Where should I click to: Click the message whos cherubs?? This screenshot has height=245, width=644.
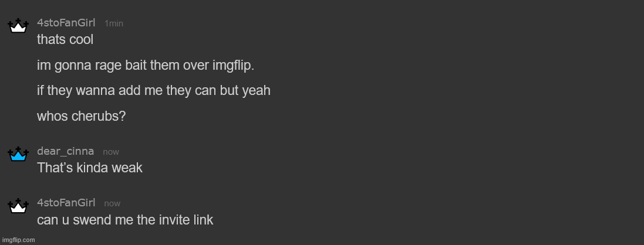pyautogui.click(x=82, y=116)
